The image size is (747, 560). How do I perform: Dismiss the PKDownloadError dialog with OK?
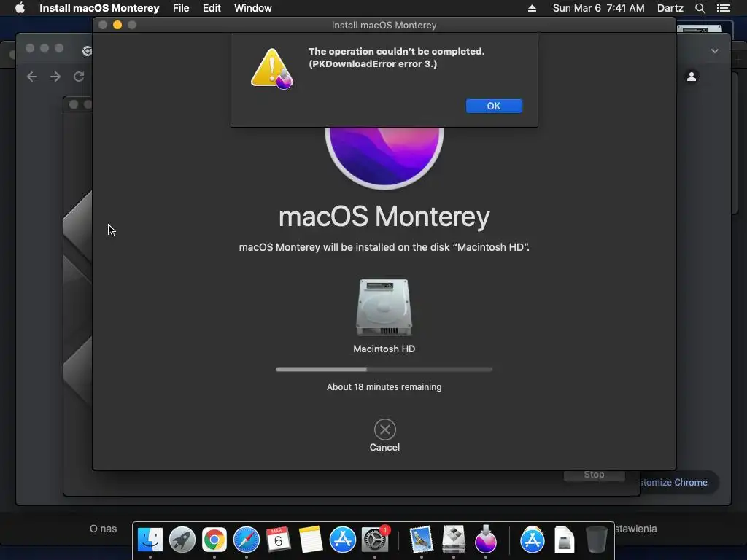[494, 106]
